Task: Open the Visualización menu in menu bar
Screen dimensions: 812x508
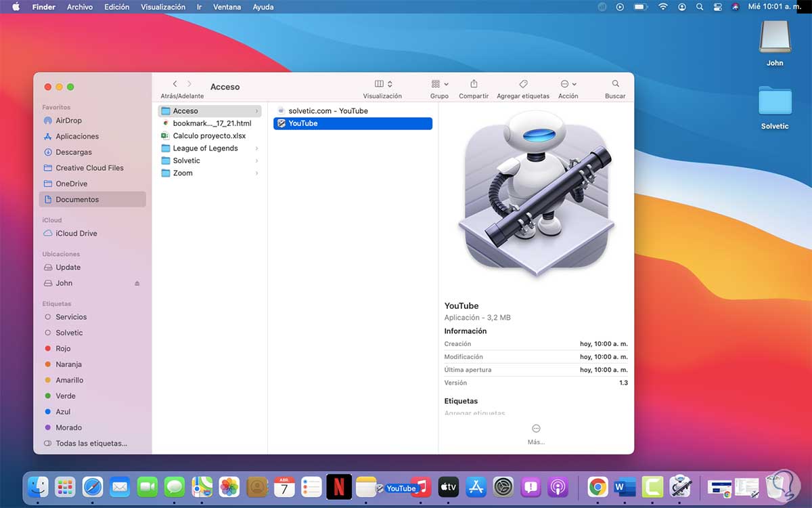Action: point(163,7)
